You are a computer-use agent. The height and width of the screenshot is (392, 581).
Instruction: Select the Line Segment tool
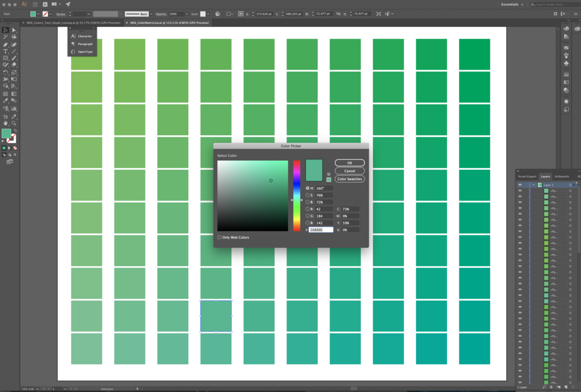[x=14, y=51]
